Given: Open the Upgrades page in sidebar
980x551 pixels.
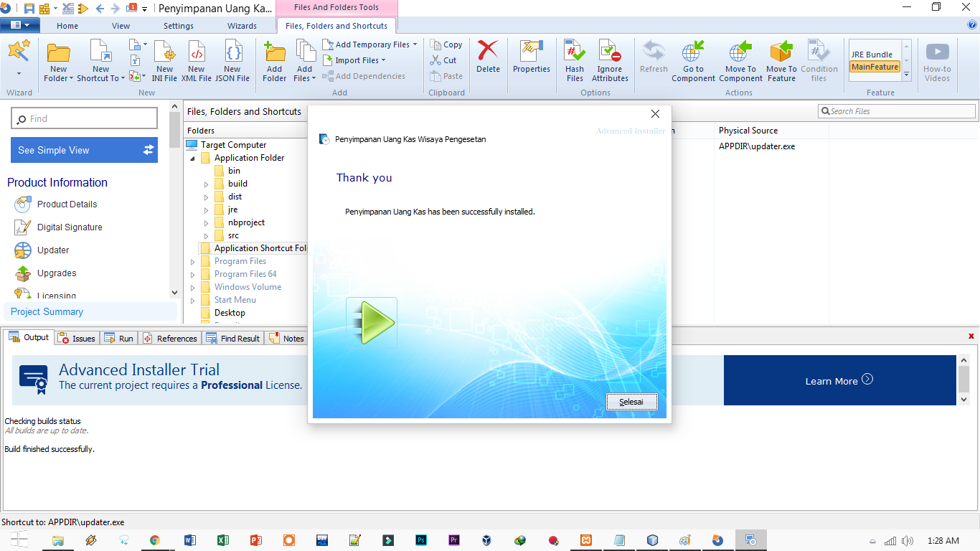Looking at the screenshot, I should click(x=57, y=273).
